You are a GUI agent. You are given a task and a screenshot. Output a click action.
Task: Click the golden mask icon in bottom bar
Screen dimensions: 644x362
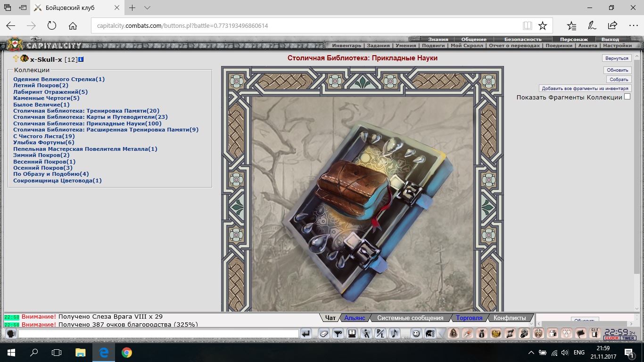point(495,334)
